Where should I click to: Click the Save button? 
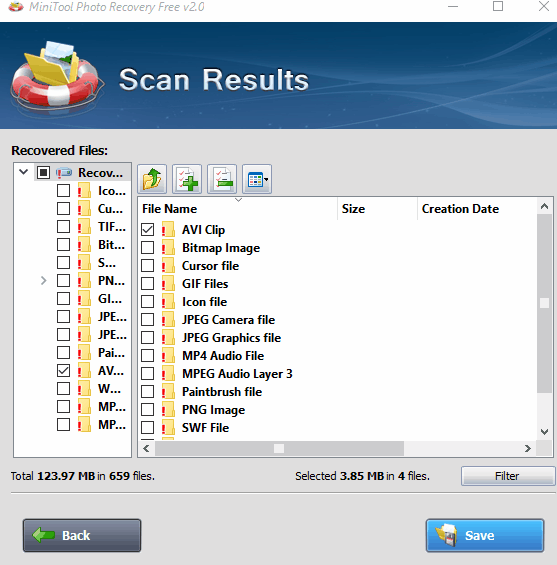[x=485, y=535]
